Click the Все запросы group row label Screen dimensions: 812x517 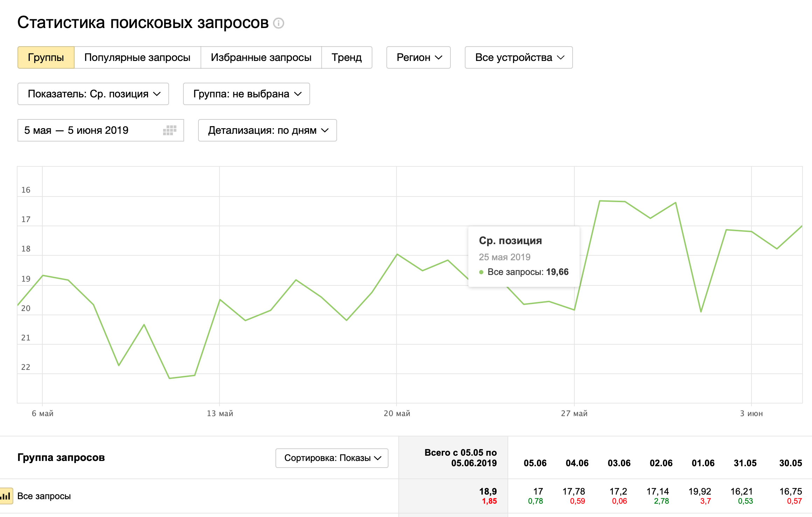pos(44,496)
